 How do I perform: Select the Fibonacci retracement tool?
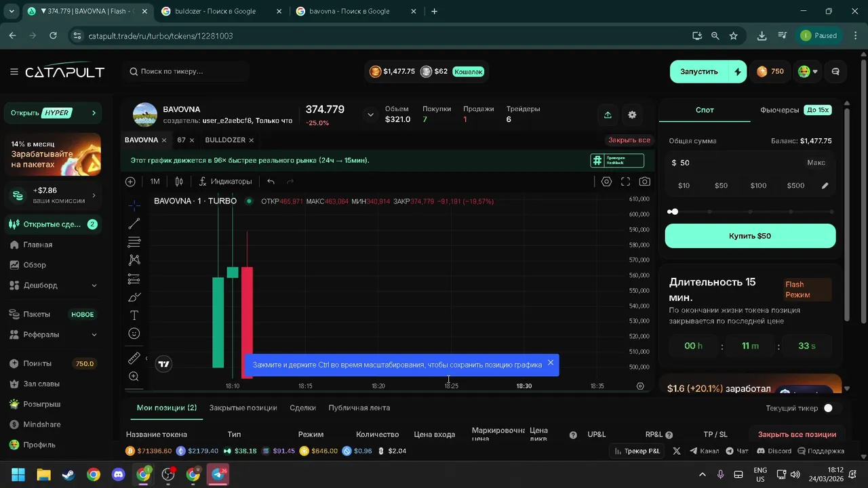pyautogui.click(x=134, y=242)
